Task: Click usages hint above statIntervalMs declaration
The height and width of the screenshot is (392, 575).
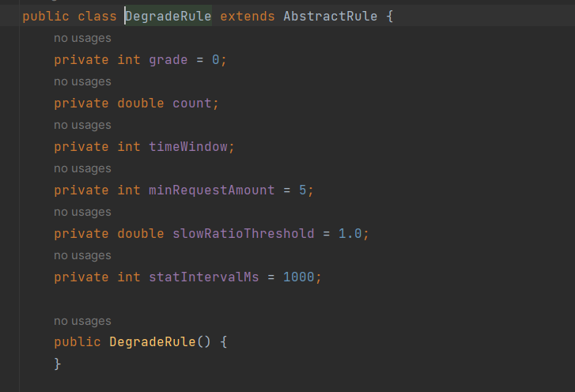Action: click(82, 255)
